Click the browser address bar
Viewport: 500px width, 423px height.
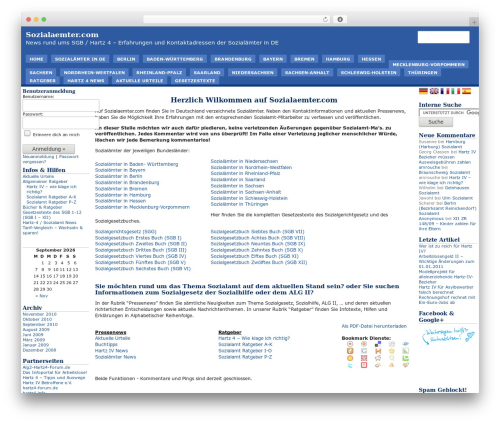click(237, 19)
